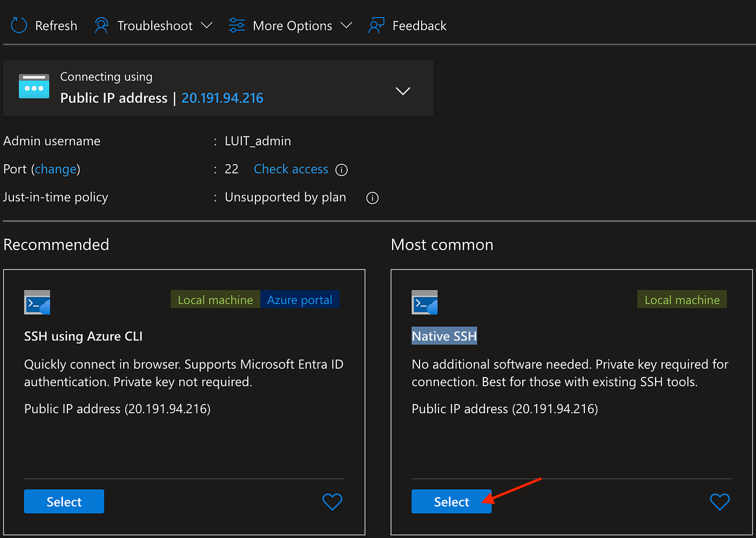The height and width of the screenshot is (538, 756).
Task: Click the Connecting using label
Action: click(106, 77)
